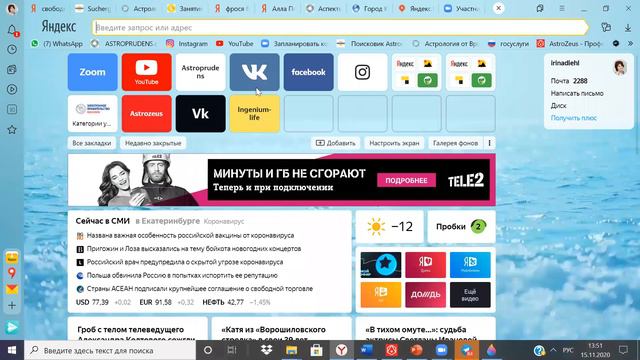Click the Windows taskbar search box

110,350
